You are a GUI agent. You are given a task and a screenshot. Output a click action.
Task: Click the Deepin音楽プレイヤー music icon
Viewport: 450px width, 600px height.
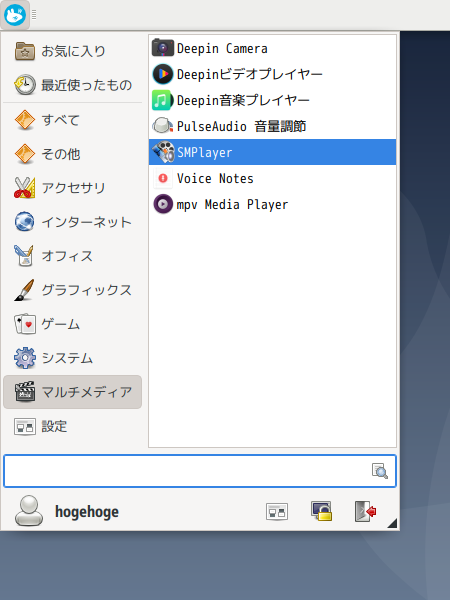pyautogui.click(x=163, y=100)
